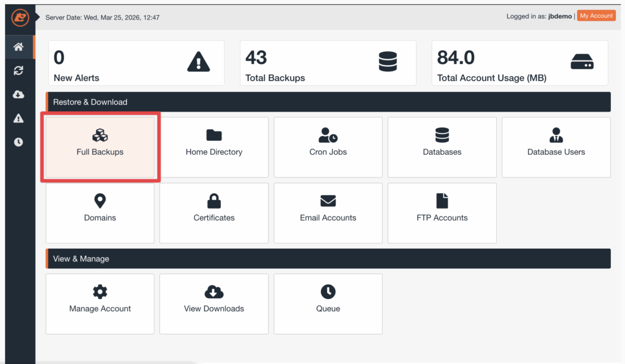Open the Queue tile under View & Manage
Screen dimensions: 625x364
tap(328, 304)
